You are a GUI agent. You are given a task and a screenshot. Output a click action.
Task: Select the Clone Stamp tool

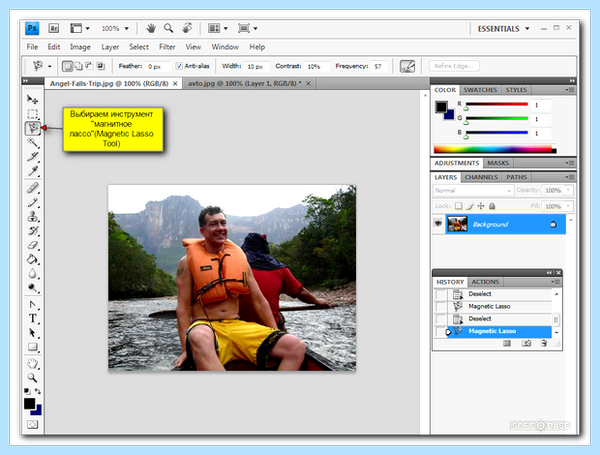tap(33, 217)
